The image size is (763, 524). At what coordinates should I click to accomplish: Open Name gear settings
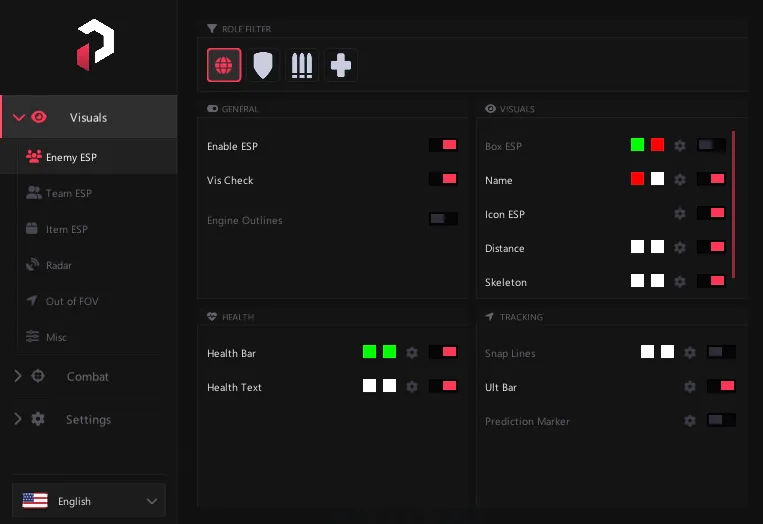(680, 180)
